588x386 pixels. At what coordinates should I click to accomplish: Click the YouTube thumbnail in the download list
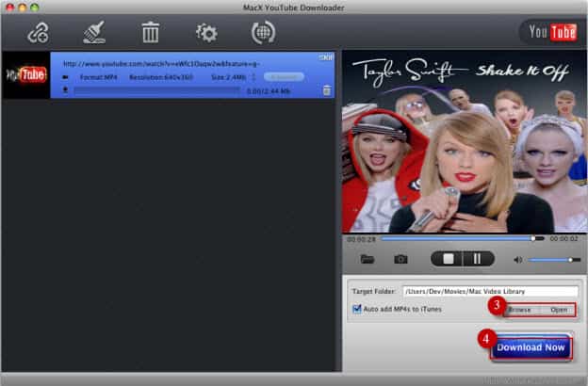coord(25,75)
